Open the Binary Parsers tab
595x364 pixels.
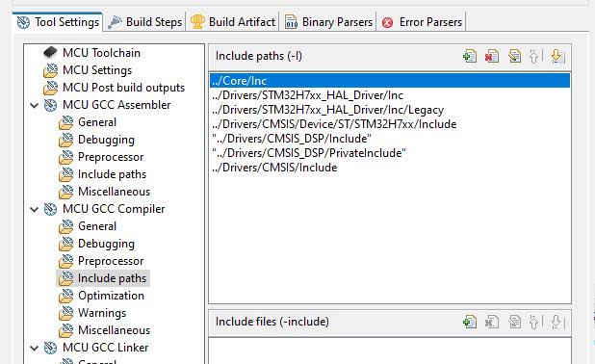328,22
